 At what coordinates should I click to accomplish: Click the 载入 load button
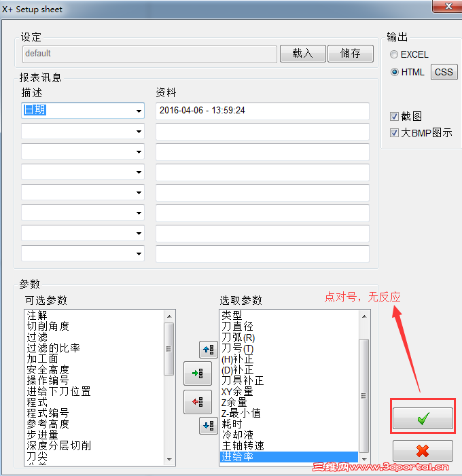click(303, 54)
